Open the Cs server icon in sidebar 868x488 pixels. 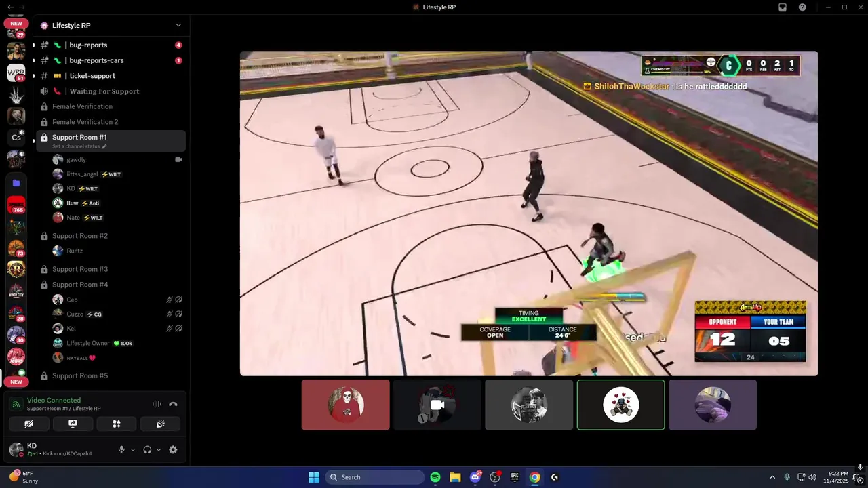pos(16,138)
